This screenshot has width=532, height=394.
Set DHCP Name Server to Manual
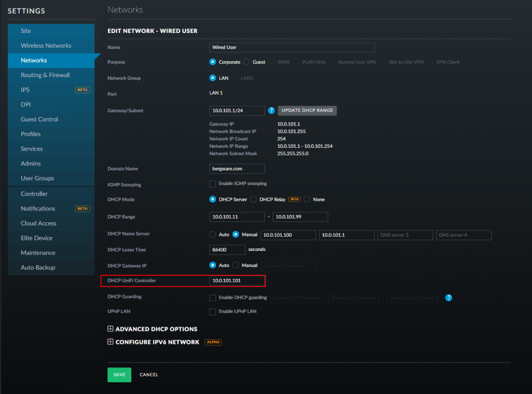(x=236, y=234)
